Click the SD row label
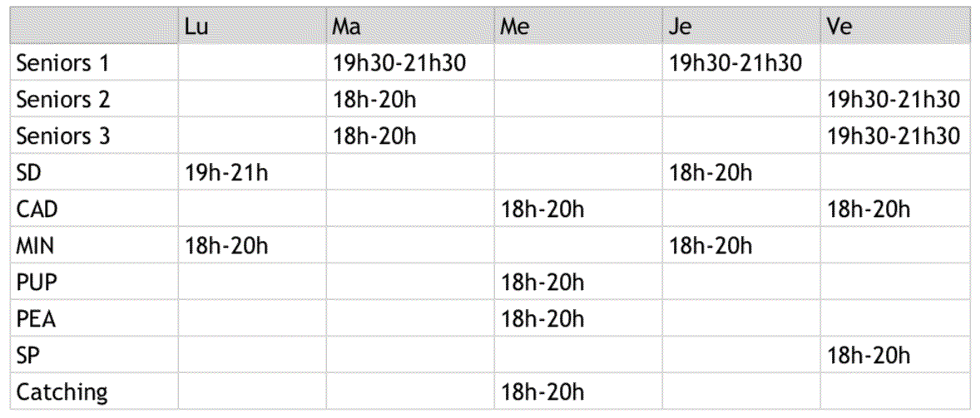Image resolution: width=980 pixels, height=418 pixels. coord(29,173)
